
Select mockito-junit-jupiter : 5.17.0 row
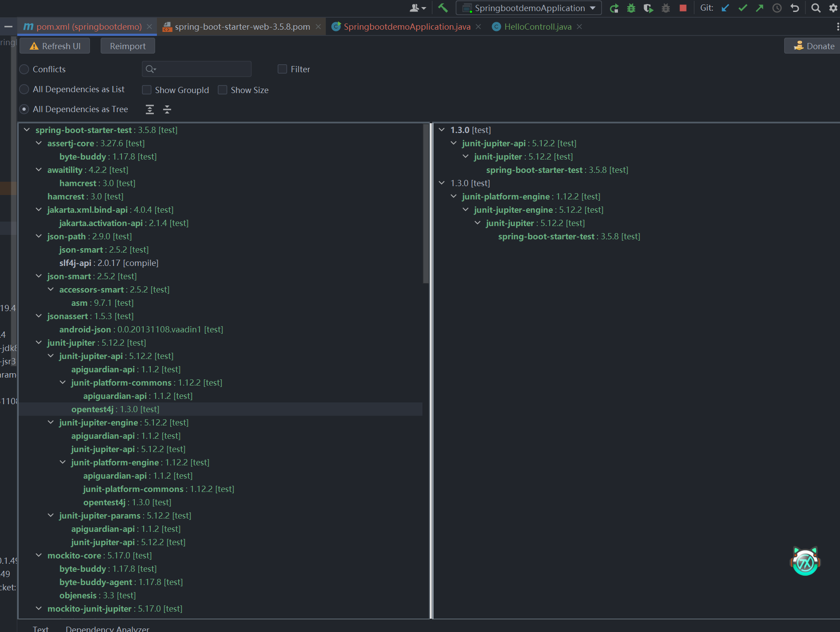[115, 609]
